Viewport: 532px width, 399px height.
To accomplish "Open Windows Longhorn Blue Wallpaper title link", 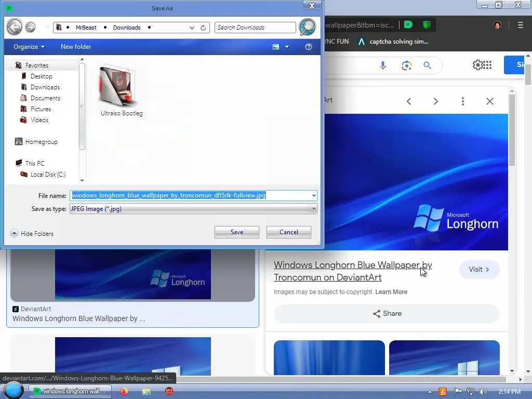I will pyautogui.click(x=353, y=271).
